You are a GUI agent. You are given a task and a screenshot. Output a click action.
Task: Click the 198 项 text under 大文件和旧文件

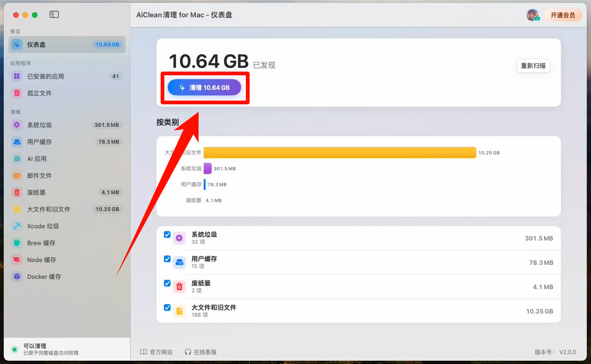coord(199,315)
